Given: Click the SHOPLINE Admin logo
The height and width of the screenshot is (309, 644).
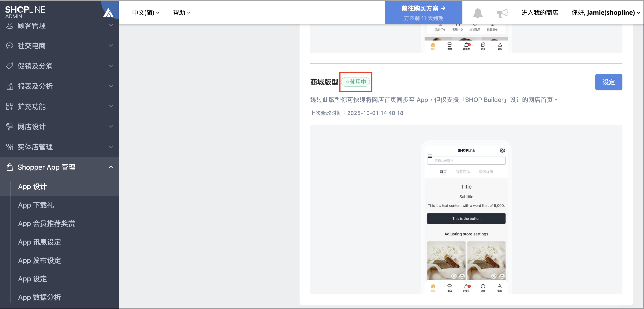Looking at the screenshot, I should pyautogui.click(x=25, y=12).
